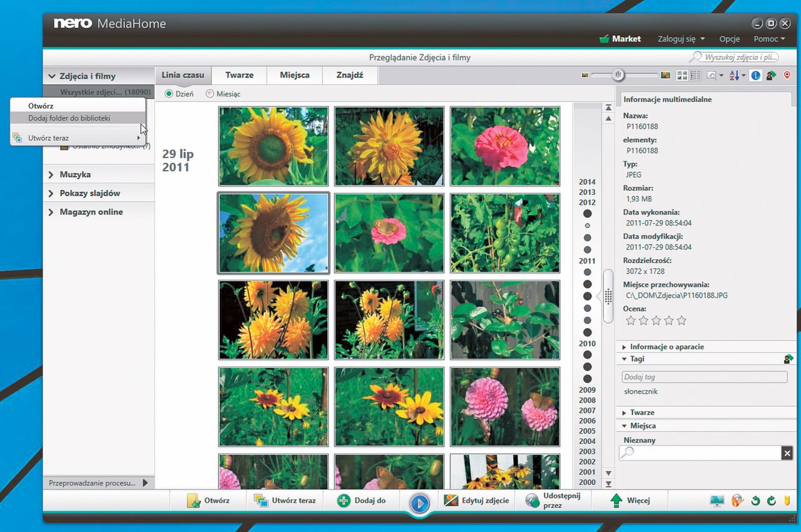Click the preview zoom icon in the toolbar
The height and width of the screenshot is (532, 801).
coord(712,75)
